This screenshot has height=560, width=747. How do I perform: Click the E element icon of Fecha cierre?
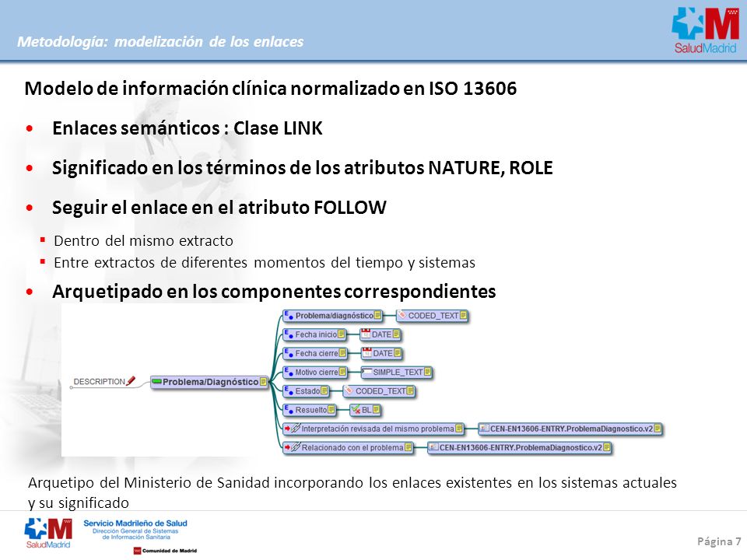tap(289, 353)
